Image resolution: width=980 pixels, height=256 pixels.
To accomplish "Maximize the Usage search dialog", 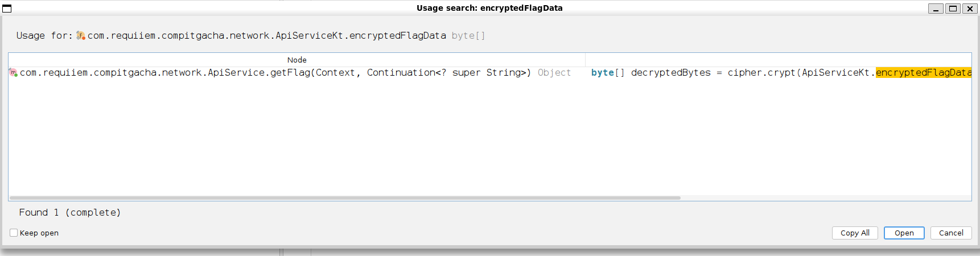I will tap(953, 9).
